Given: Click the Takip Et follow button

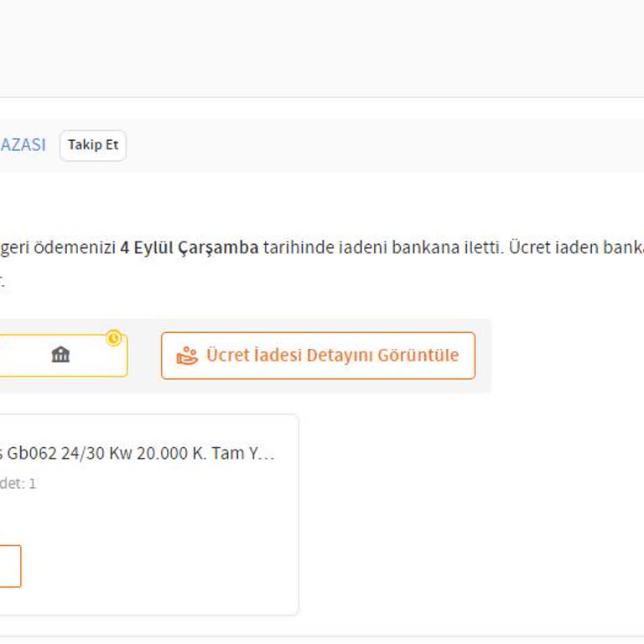Looking at the screenshot, I should click(x=93, y=145).
